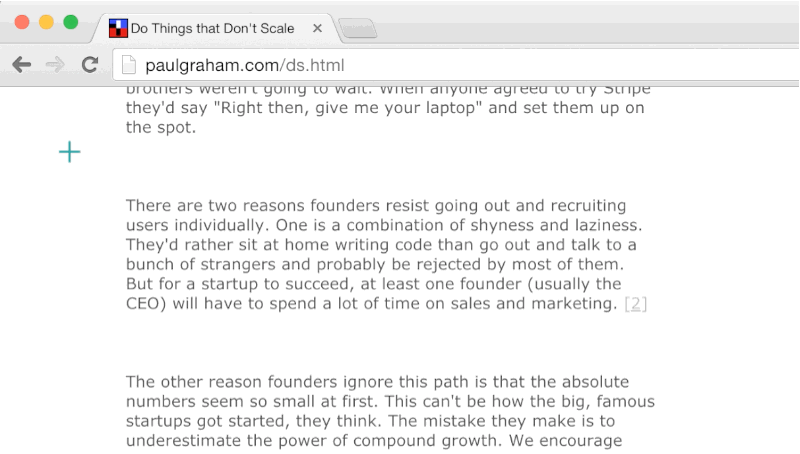
Task: Open a new tab with the blank tab button
Action: click(358, 29)
